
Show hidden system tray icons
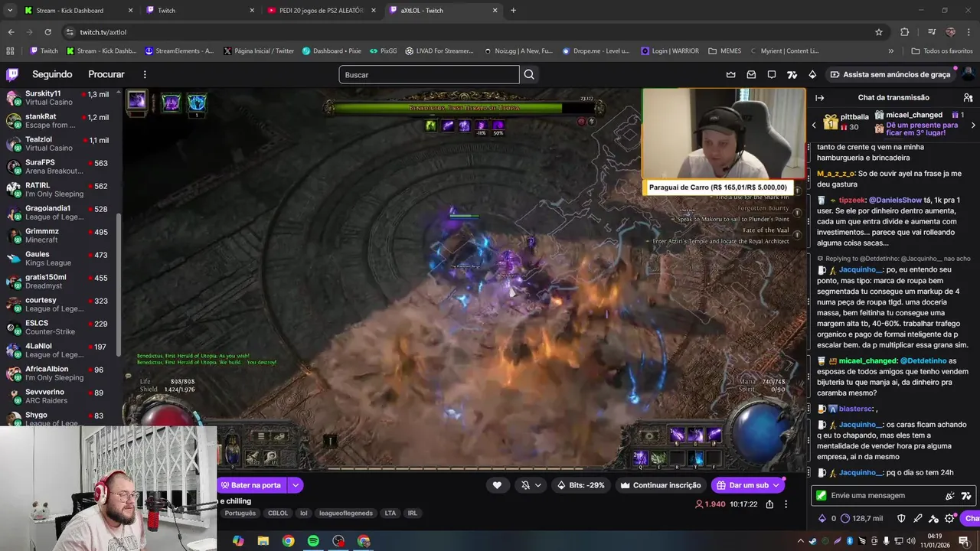(801, 541)
